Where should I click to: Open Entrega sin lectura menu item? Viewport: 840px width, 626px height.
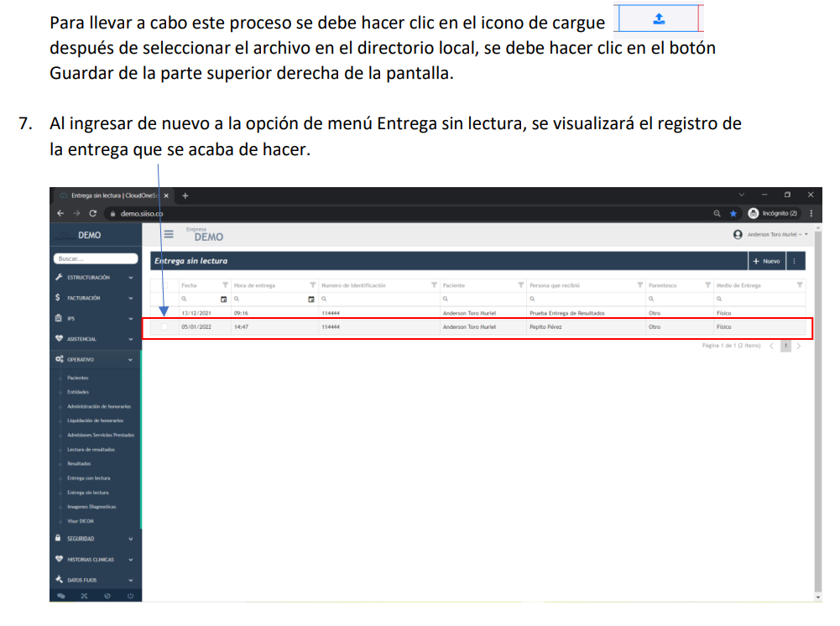[88, 493]
